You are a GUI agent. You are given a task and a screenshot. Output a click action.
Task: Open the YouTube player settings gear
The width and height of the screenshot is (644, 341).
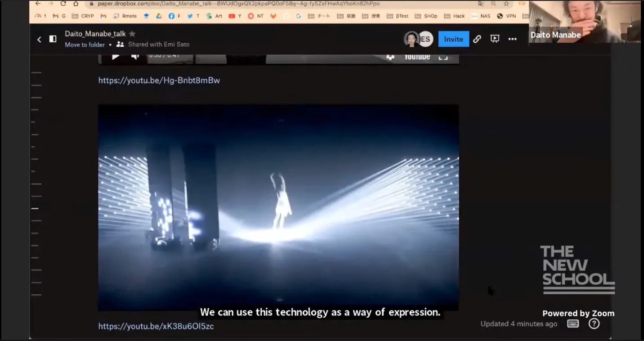tap(390, 58)
